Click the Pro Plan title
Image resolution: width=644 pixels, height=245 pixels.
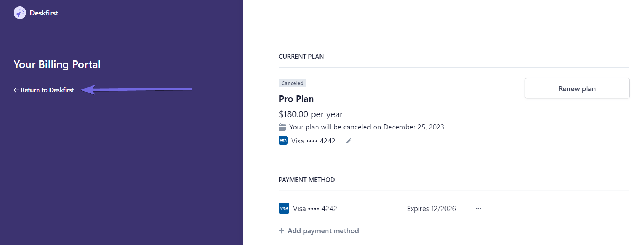296,99
